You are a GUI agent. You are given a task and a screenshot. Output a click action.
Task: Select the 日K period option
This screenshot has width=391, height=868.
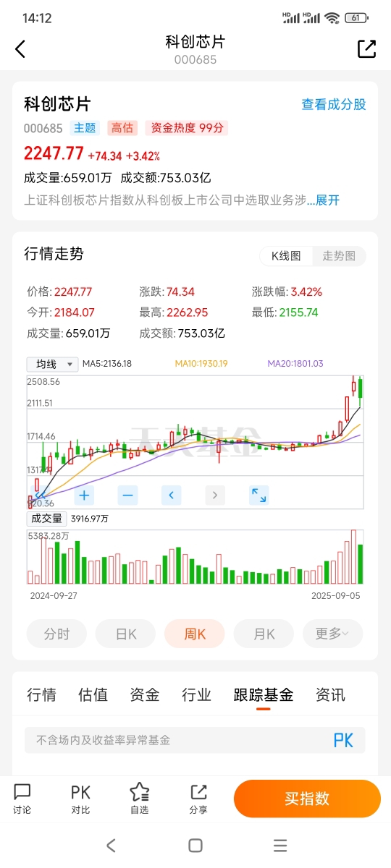(126, 634)
